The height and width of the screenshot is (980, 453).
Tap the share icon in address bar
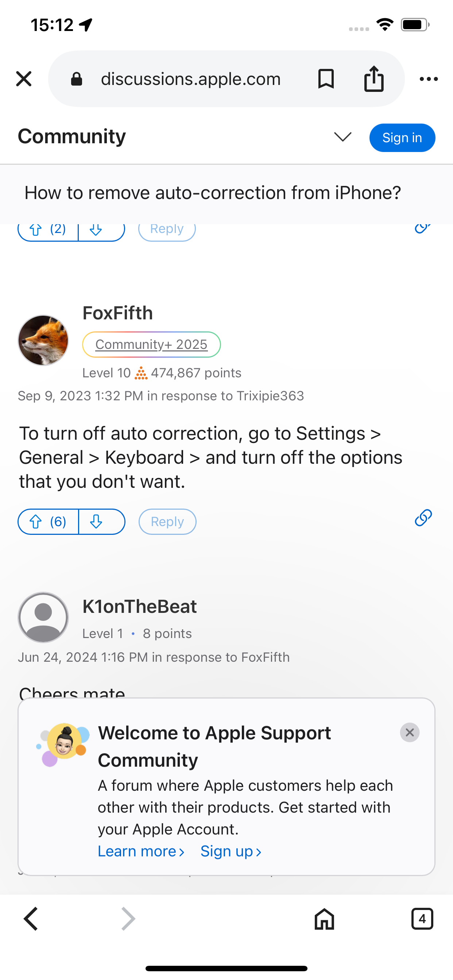tap(373, 79)
